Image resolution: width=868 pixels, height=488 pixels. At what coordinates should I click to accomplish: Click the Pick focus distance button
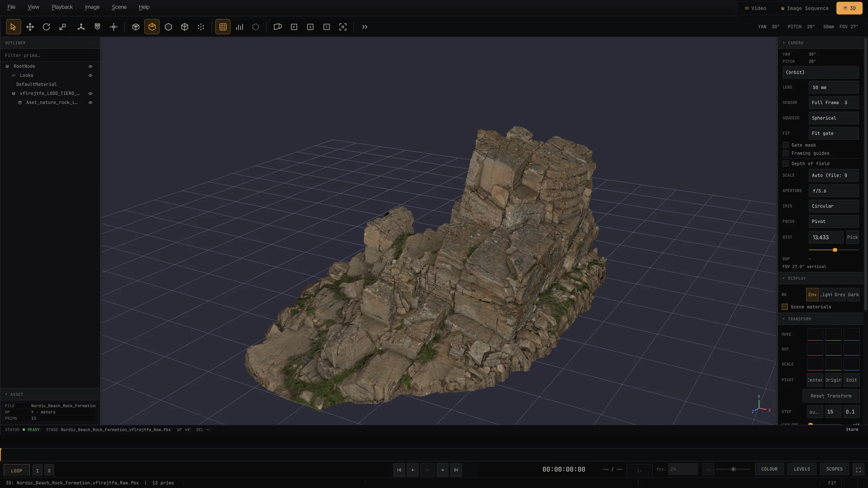point(853,237)
